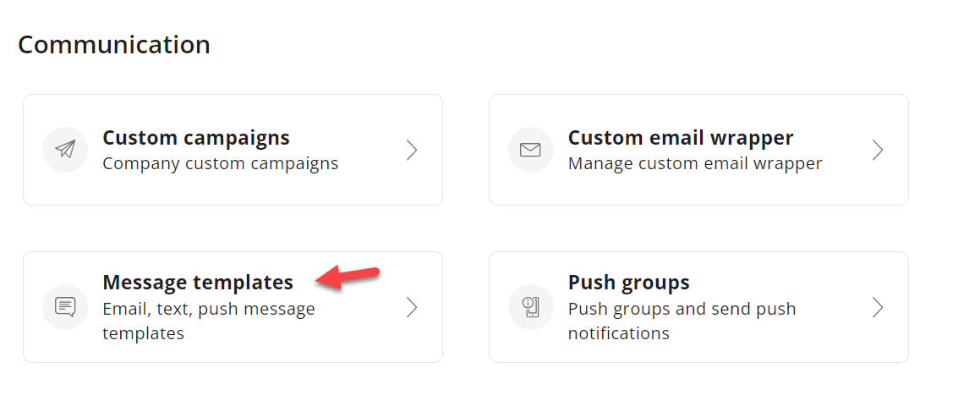Screen dimensions: 980x412
Task: Click the phone Push groups icon
Action: coord(531,307)
